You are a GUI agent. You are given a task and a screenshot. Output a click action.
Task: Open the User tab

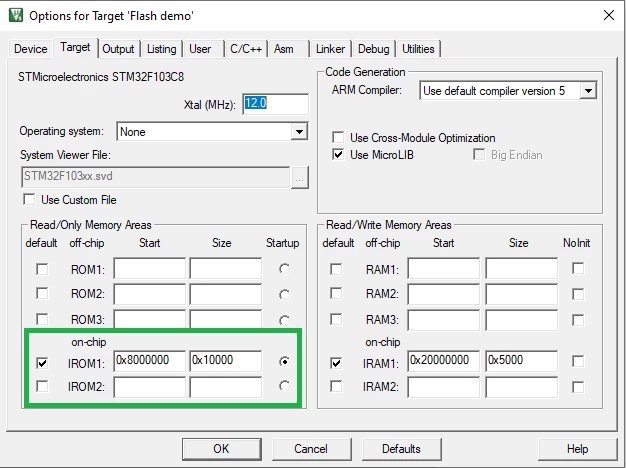[200, 49]
